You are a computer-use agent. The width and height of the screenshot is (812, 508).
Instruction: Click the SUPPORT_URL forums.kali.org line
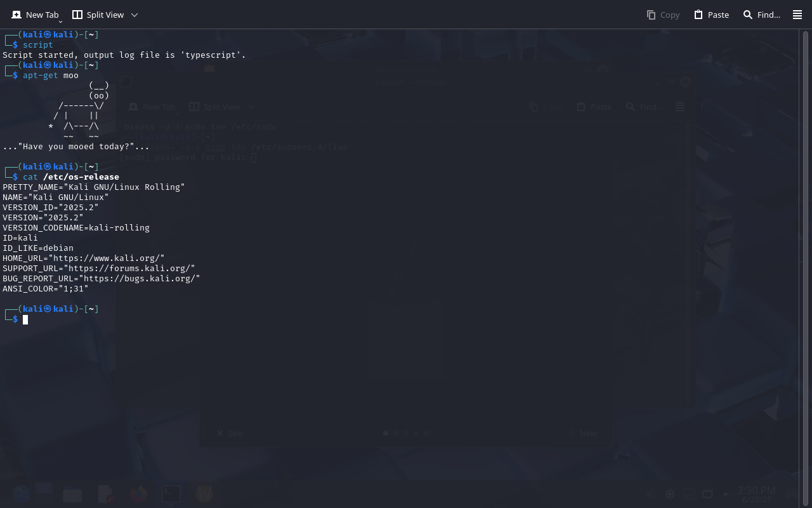[x=99, y=269]
